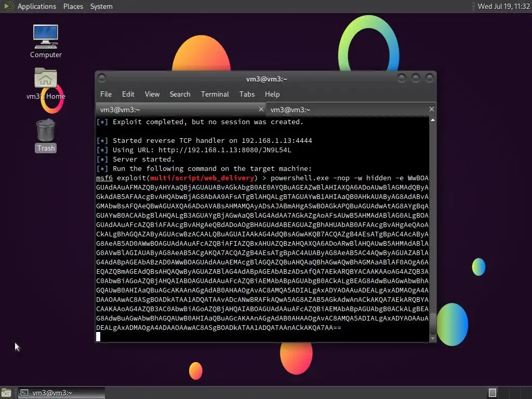Screen dimensions: 532x399
Task: Close the second terminal tab
Action: [431, 109]
